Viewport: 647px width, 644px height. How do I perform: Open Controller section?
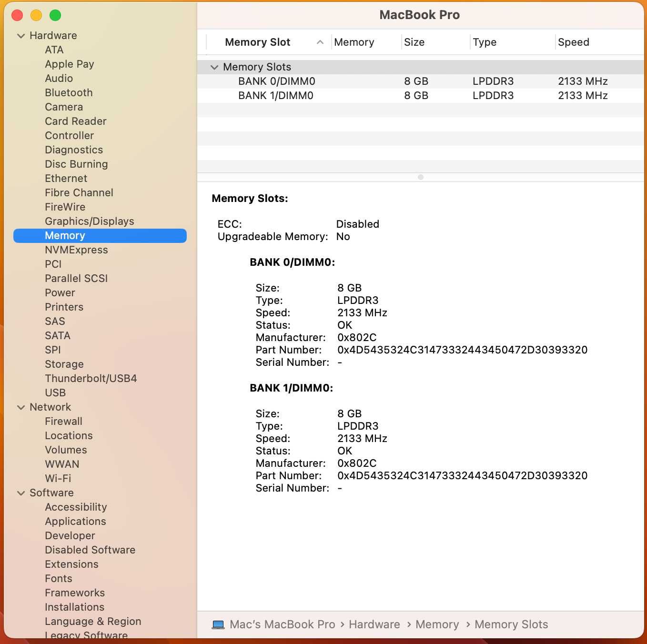[70, 136]
